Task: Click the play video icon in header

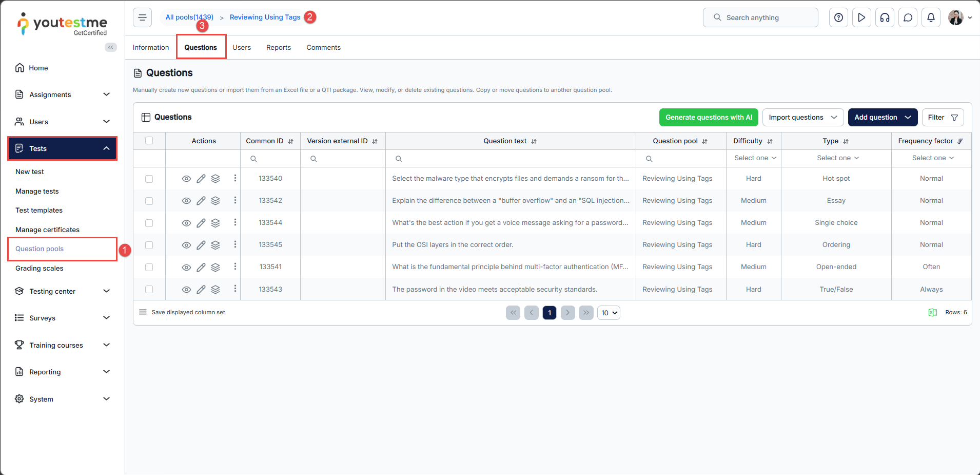Action: point(861,17)
